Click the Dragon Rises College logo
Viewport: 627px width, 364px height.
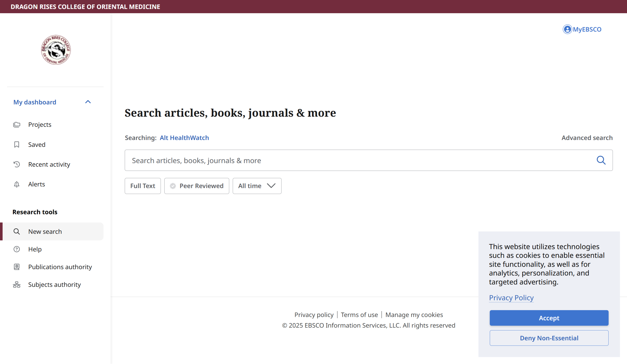coord(56,50)
